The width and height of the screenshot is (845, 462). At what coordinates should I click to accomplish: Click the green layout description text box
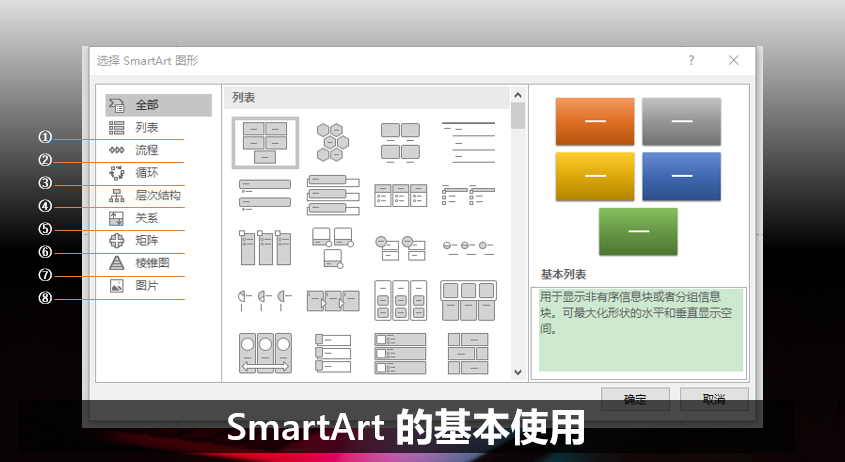tap(641, 330)
